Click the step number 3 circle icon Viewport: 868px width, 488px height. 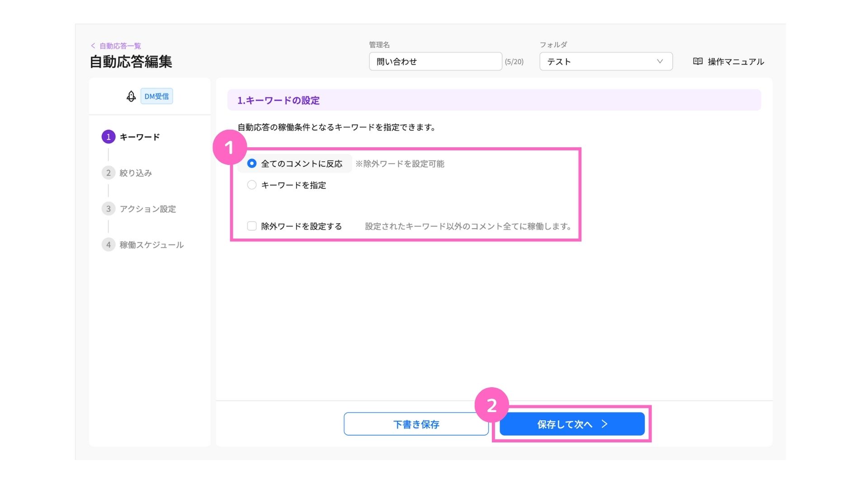[108, 209]
